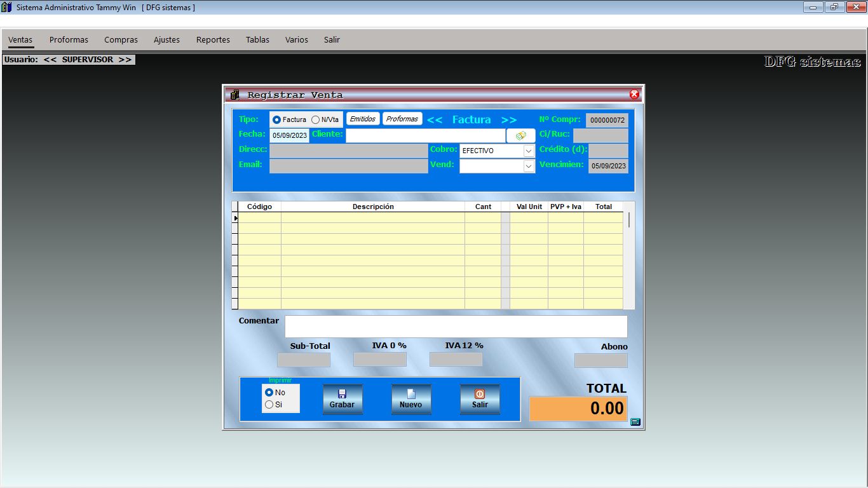Image resolution: width=868 pixels, height=488 pixels.
Task: Click the IVA 0 % field
Action: click(x=380, y=359)
